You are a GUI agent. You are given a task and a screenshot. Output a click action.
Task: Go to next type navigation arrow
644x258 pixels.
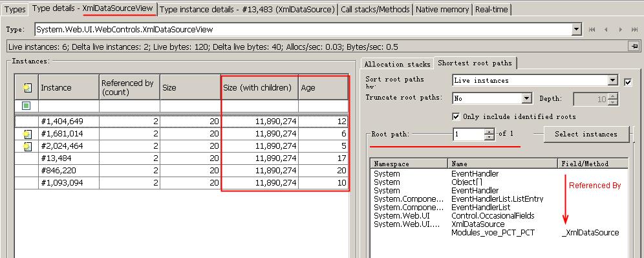[x=621, y=30]
